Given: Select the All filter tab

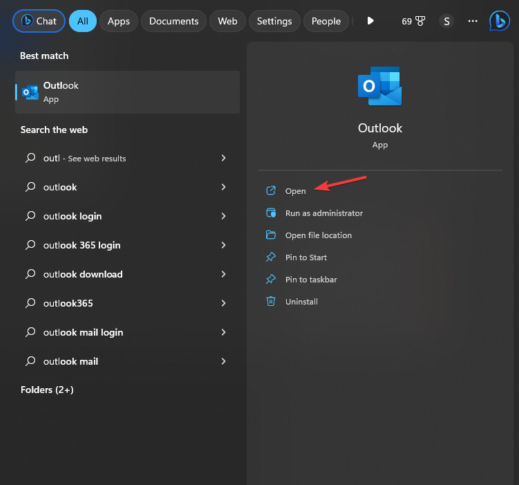Looking at the screenshot, I should pos(83,21).
